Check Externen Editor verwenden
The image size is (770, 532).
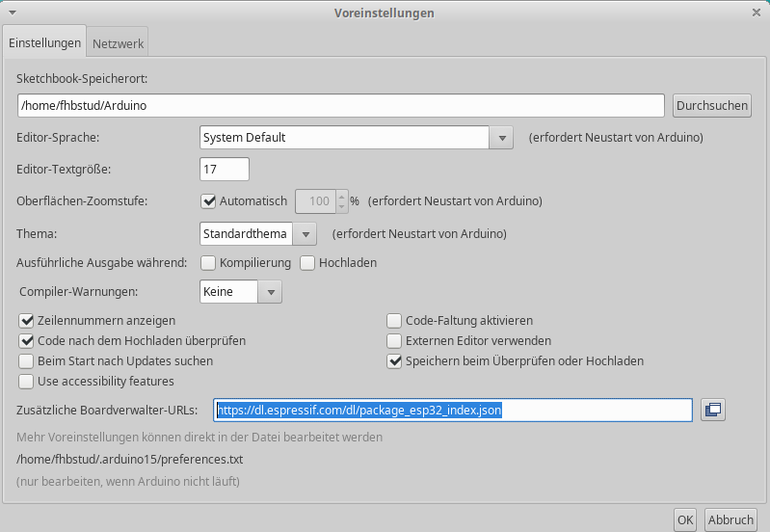coord(394,340)
